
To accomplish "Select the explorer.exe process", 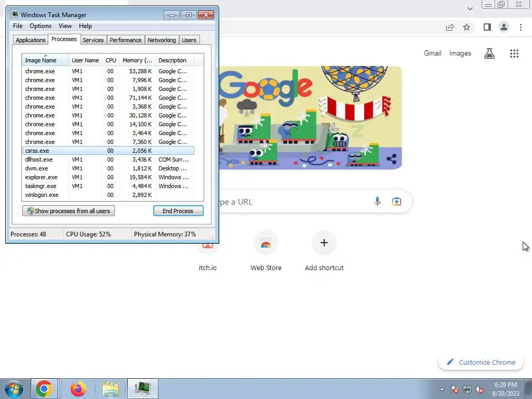I will pos(108,177).
